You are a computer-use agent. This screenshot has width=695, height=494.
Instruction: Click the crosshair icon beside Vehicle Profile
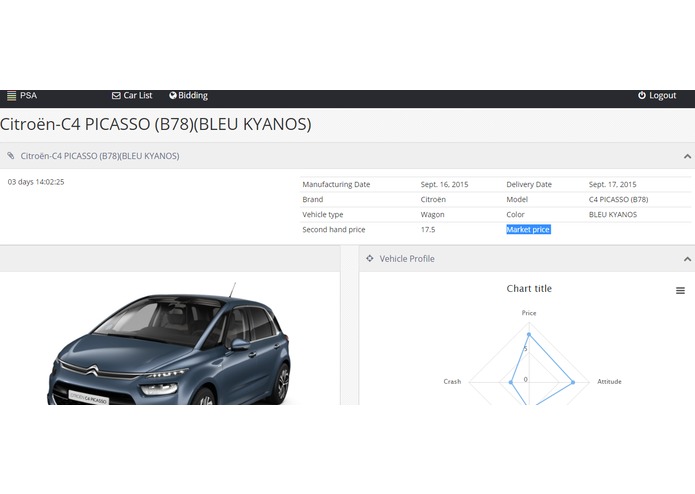tap(370, 258)
